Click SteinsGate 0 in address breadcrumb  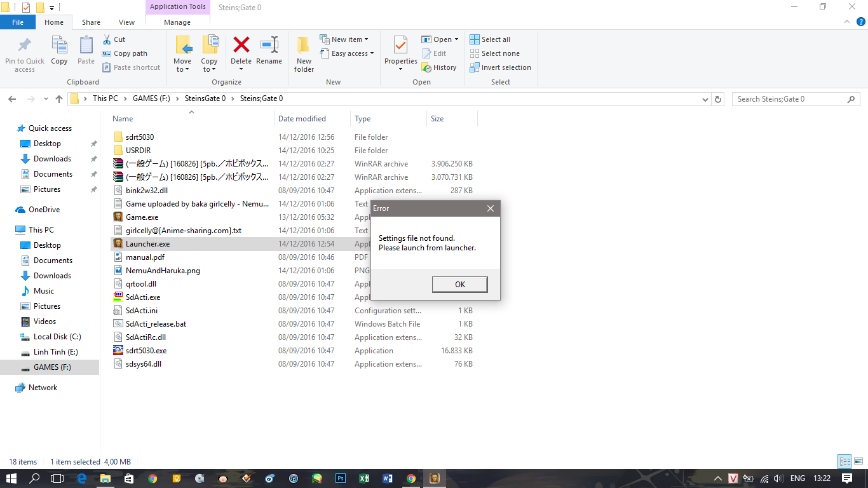(x=205, y=98)
